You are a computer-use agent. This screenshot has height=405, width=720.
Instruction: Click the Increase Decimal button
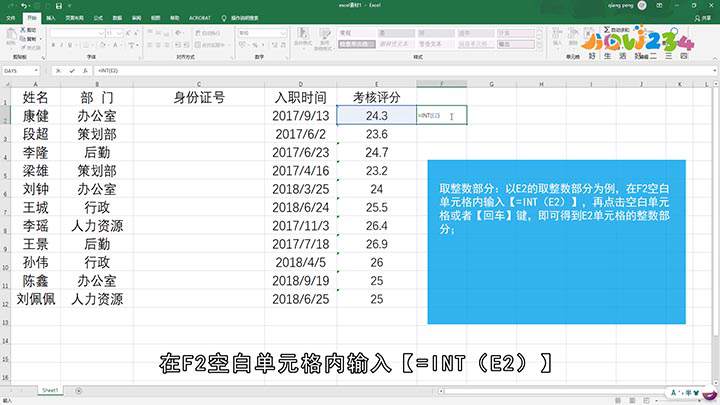(275, 45)
